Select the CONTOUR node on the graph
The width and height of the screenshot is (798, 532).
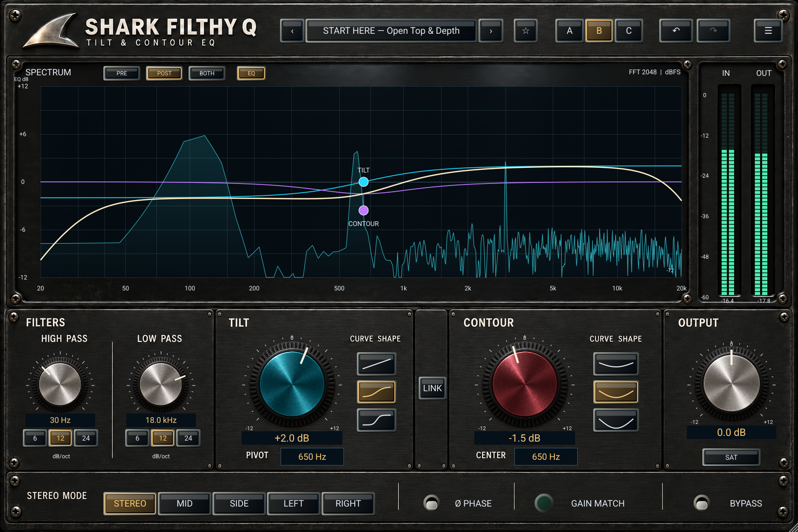pos(364,210)
